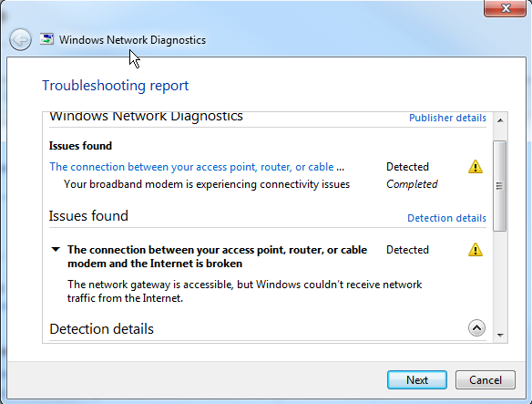Click the Windows Network Diagnostics title icon
The width and height of the screenshot is (532, 404).
pos(46,39)
